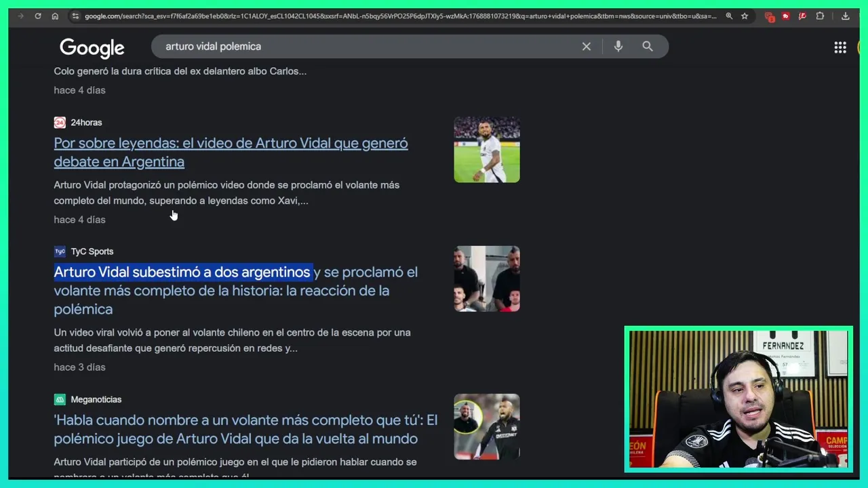Open the red extension icon with badge
868x488 pixels.
tap(770, 16)
